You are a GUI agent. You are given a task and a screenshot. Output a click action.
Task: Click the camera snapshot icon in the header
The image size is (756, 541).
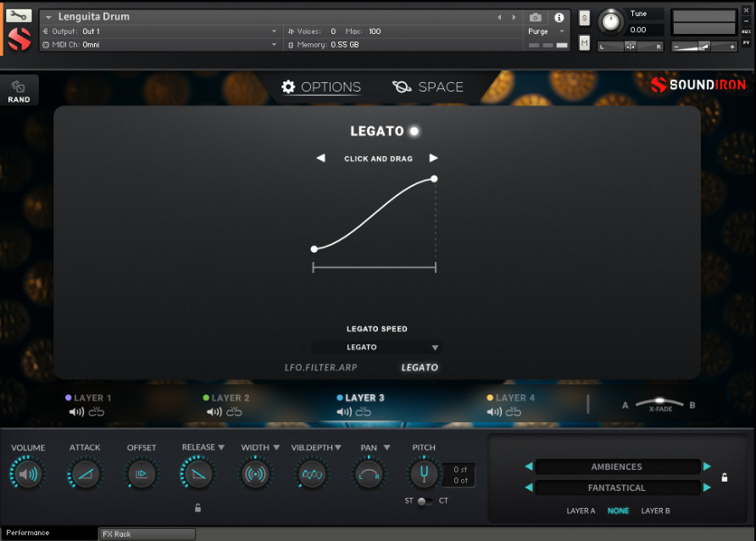coord(536,18)
